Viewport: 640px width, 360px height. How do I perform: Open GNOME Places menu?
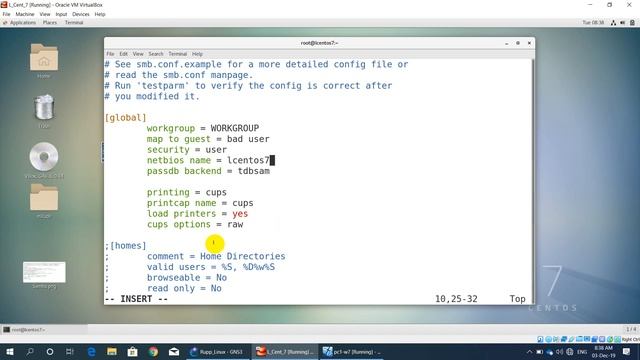point(50,22)
